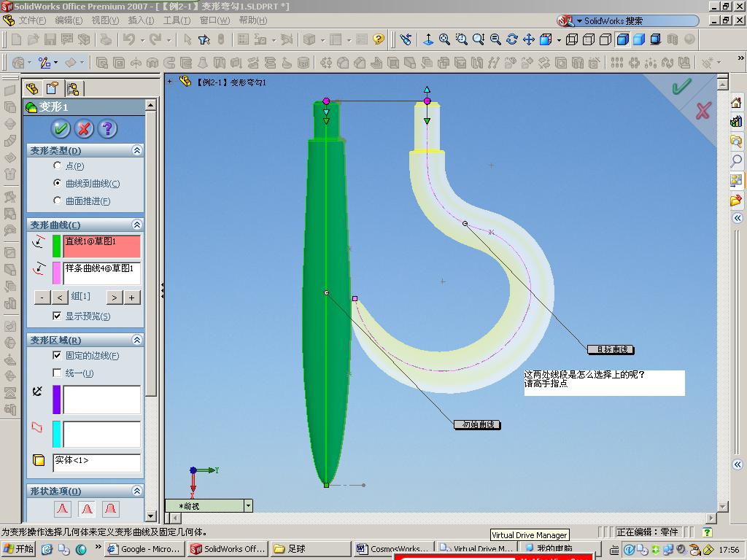
Task: Toggle the 统一(U) checkbox
Action: pos(57,373)
